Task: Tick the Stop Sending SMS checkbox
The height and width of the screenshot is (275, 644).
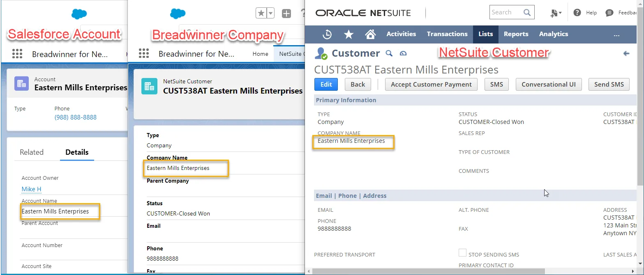Action: [462, 253]
